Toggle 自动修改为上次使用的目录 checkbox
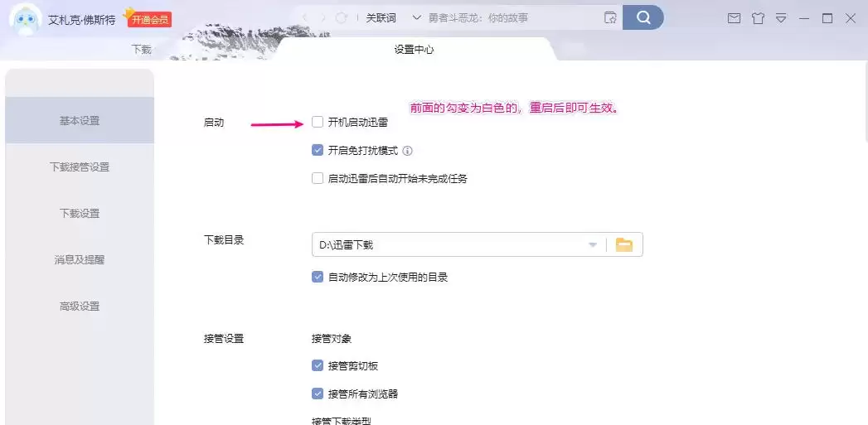 click(x=318, y=278)
